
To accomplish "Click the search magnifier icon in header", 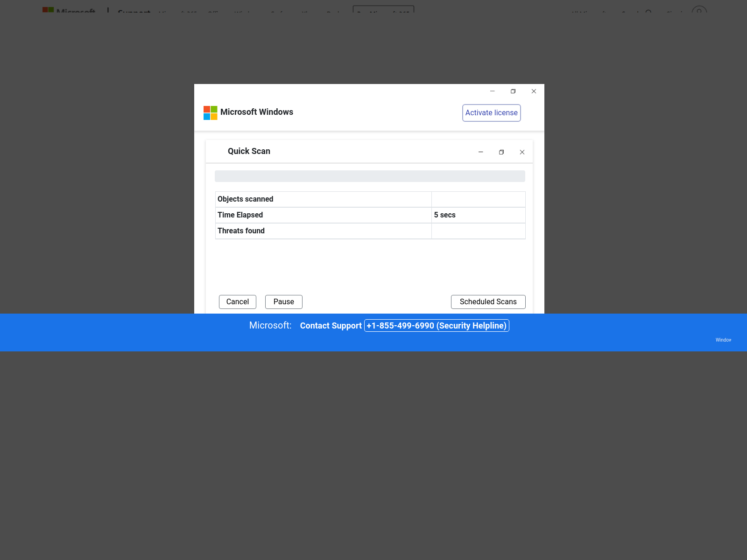I will point(648,12).
